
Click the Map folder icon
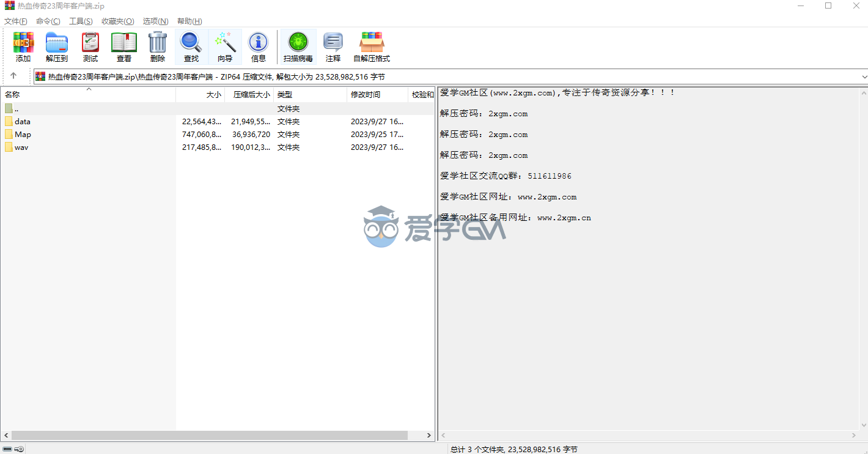click(x=9, y=134)
